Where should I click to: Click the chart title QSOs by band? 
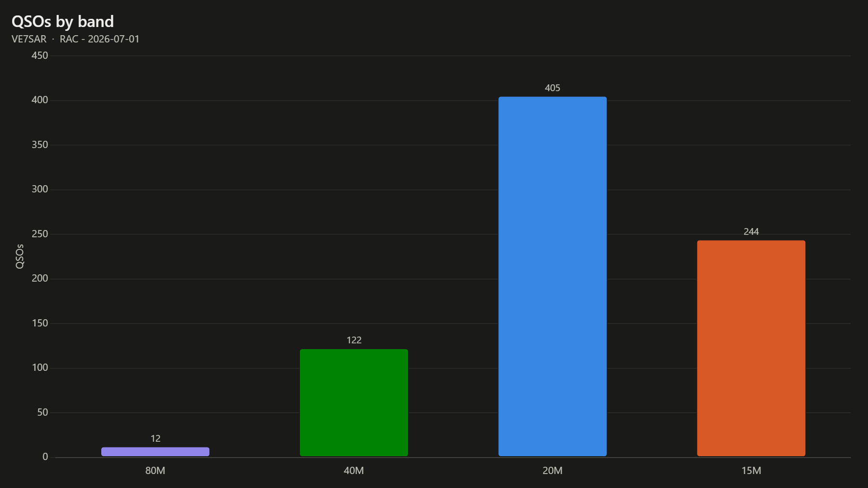(x=63, y=22)
